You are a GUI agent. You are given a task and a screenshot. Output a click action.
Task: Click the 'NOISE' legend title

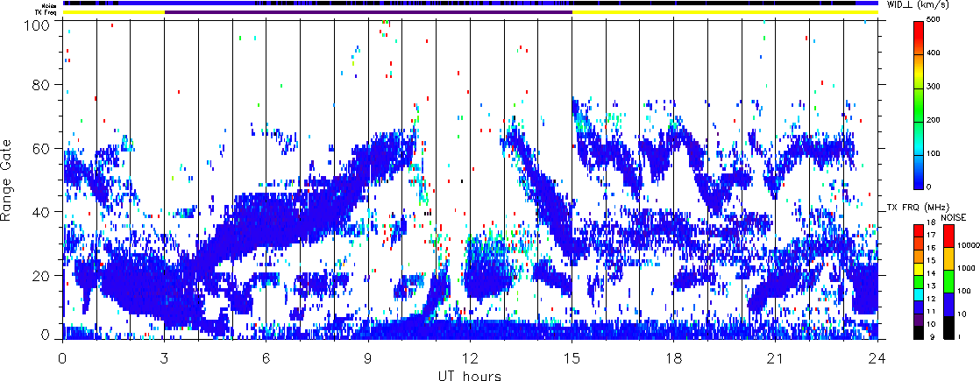pos(953,216)
